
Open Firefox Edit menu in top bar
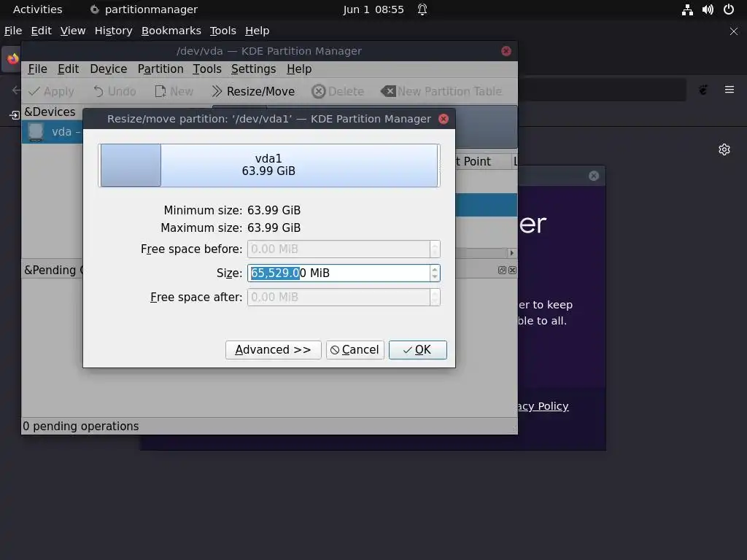point(41,31)
